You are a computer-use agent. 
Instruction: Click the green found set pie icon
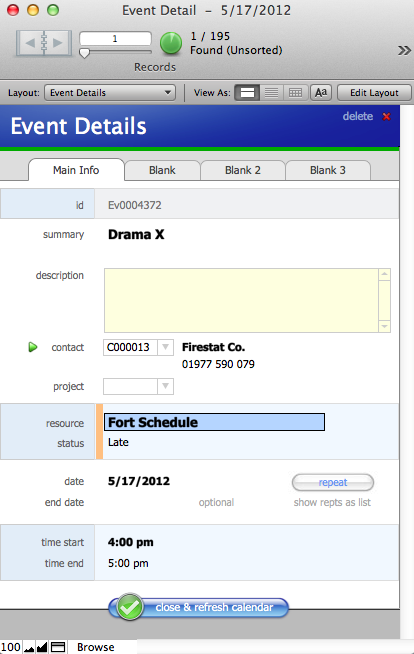click(x=171, y=43)
